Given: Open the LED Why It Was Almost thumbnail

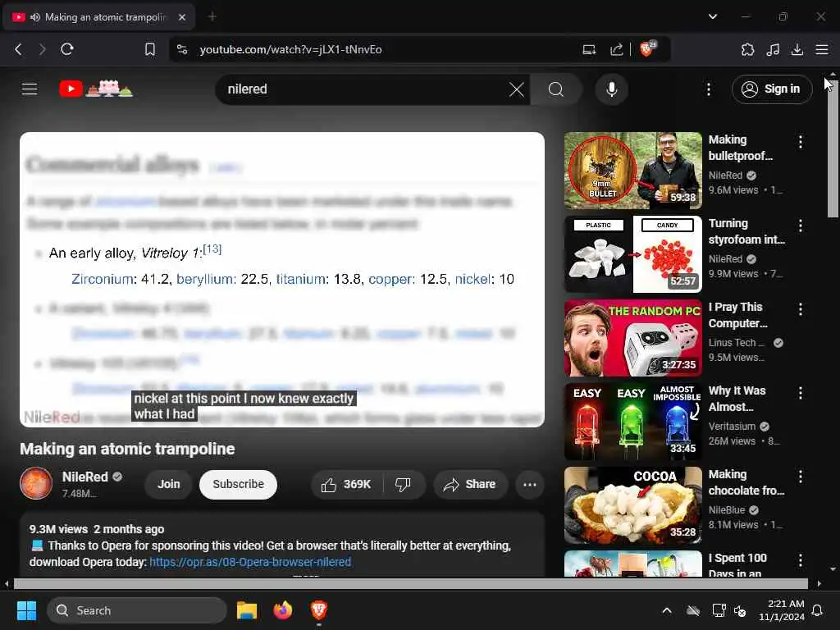Looking at the screenshot, I should pyautogui.click(x=633, y=422).
